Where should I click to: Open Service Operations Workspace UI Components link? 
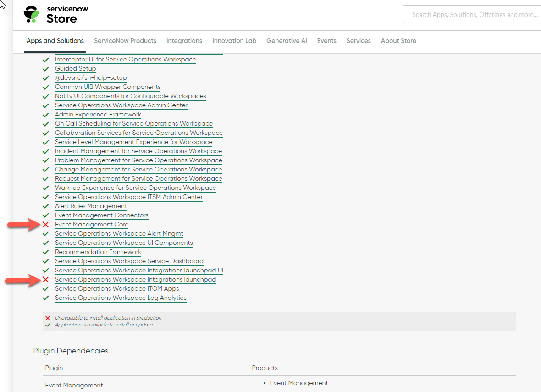click(124, 243)
